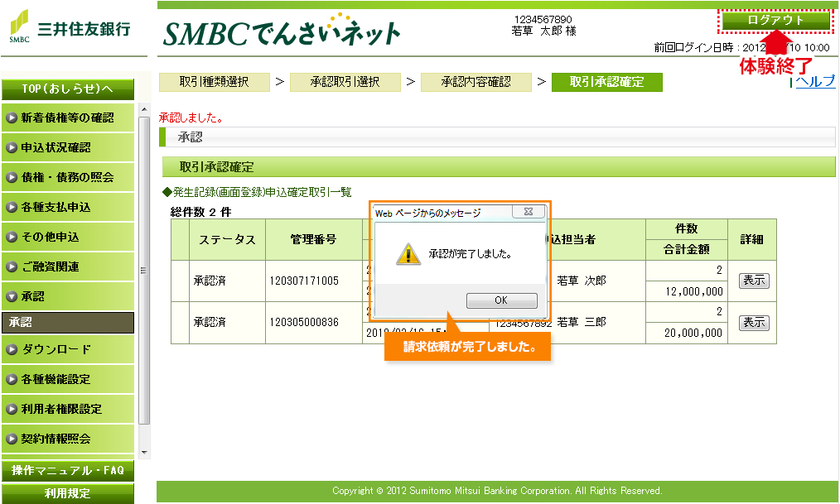The image size is (840, 504).
Task: Log out with the ログアウト button
Action: 775,21
